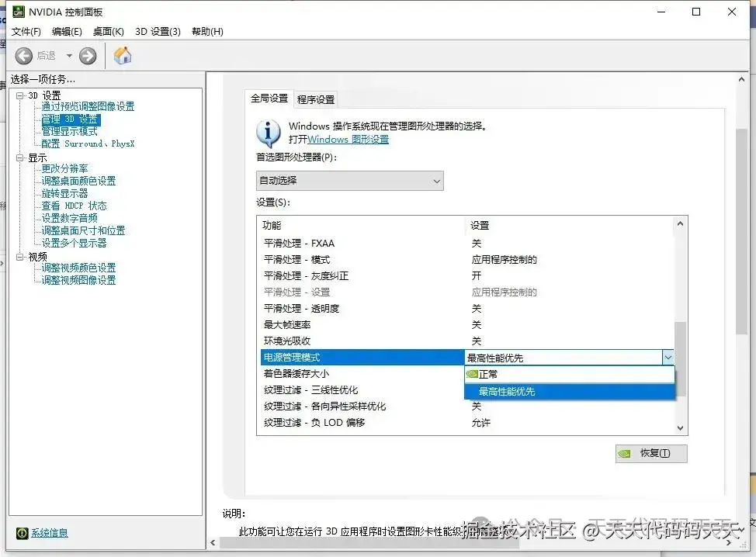Select 设置多个显示器 in the tree
The width and height of the screenshot is (756, 557).
pos(74,244)
